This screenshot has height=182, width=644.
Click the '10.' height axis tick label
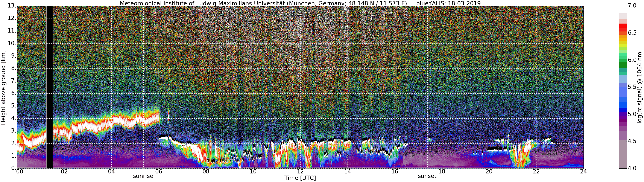click(12, 43)
